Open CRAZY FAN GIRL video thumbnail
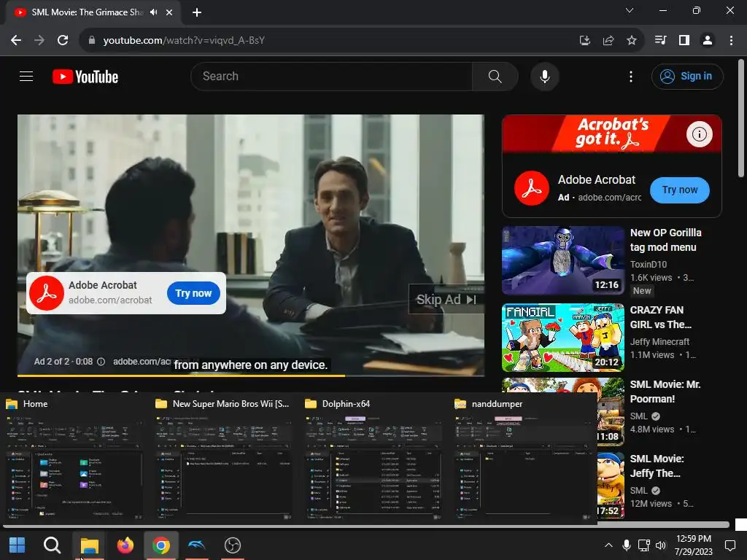 [563, 338]
